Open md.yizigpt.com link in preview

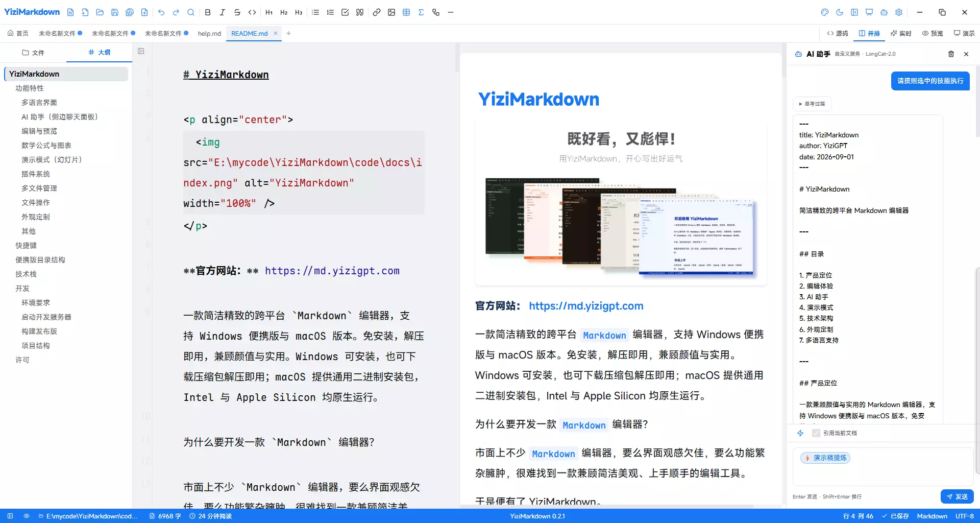click(586, 306)
